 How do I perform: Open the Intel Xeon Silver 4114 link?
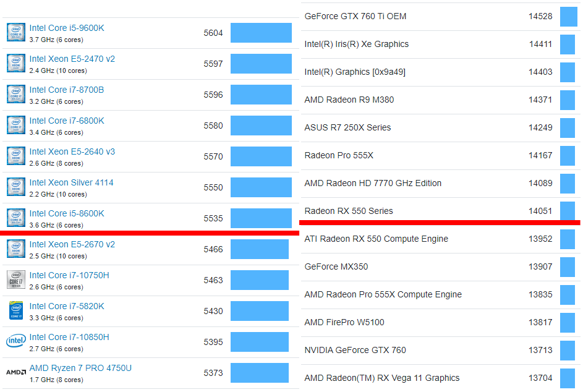coord(71,182)
